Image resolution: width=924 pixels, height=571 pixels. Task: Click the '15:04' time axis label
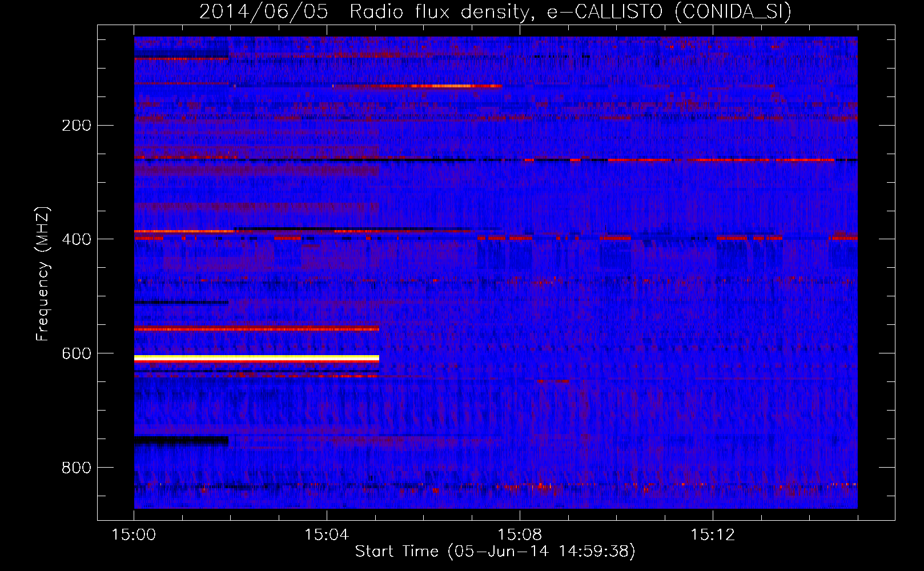click(x=327, y=535)
